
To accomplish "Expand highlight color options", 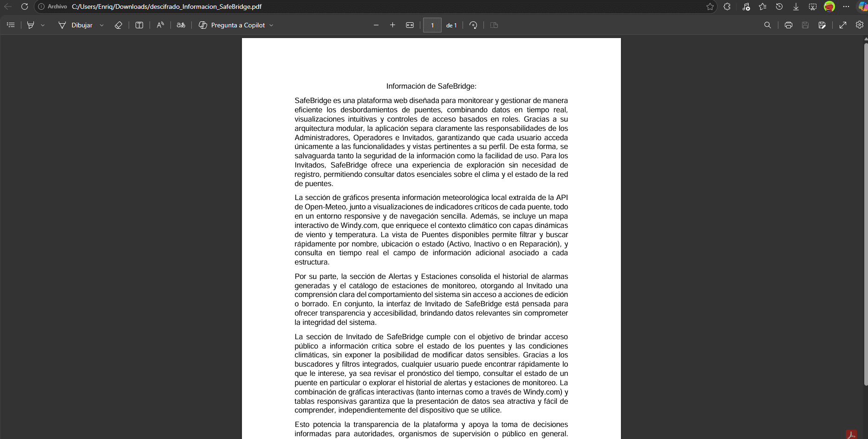I will coord(43,25).
